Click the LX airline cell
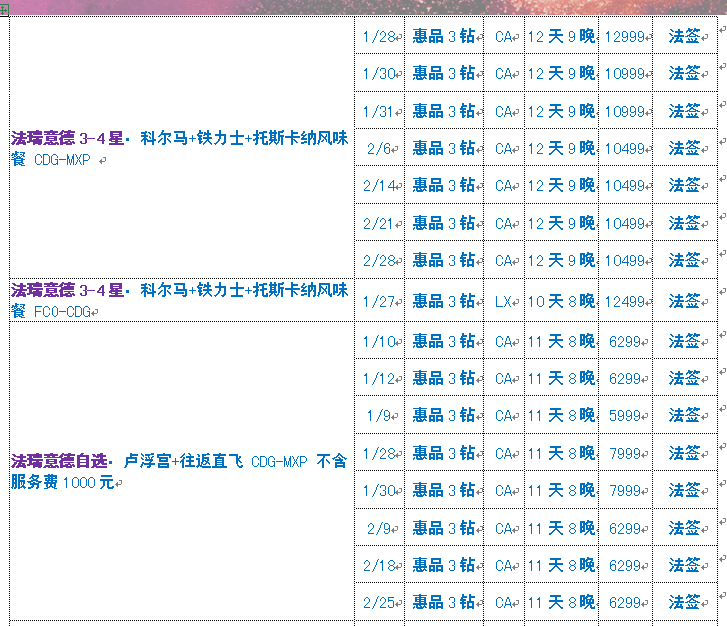Screen dimensions: 727x626 [504, 302]
